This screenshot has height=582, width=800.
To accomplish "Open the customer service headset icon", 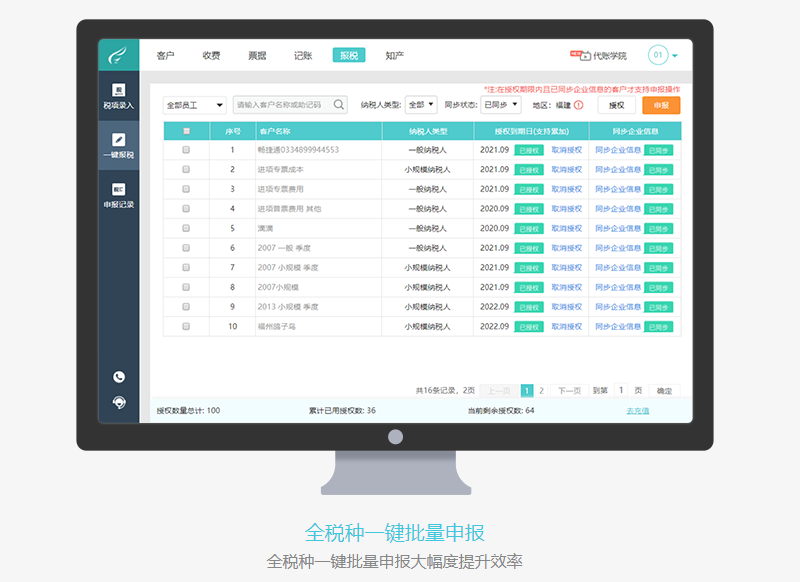I will click(119, 402).
